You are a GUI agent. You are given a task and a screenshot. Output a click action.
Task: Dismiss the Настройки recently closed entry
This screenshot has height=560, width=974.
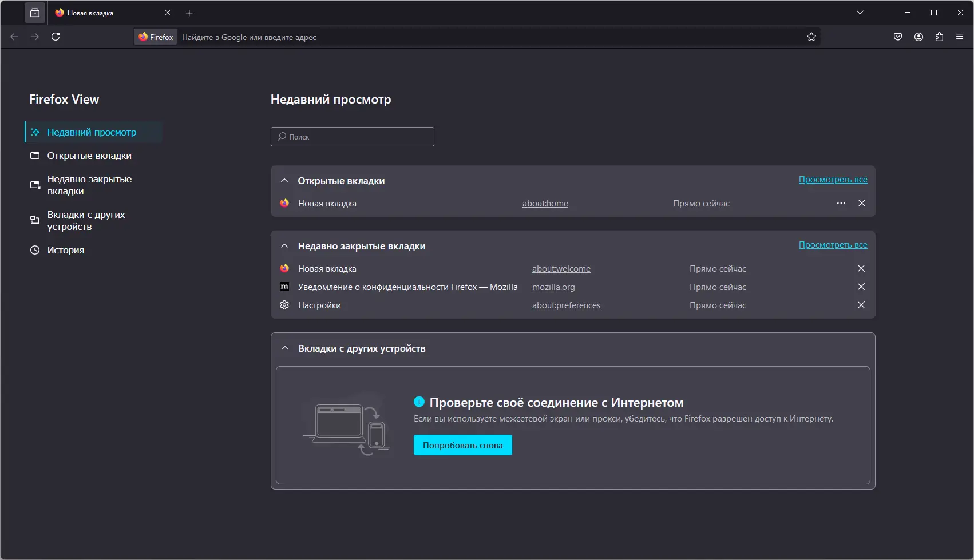(x=861, y=305)
